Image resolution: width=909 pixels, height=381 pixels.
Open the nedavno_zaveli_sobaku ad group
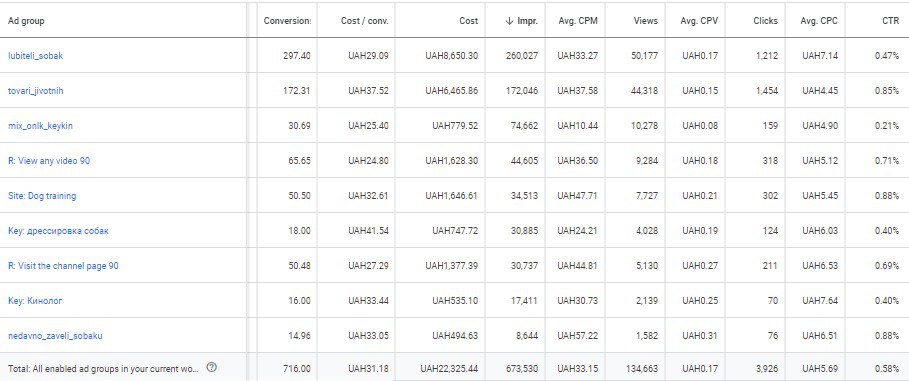pos(55,336)
